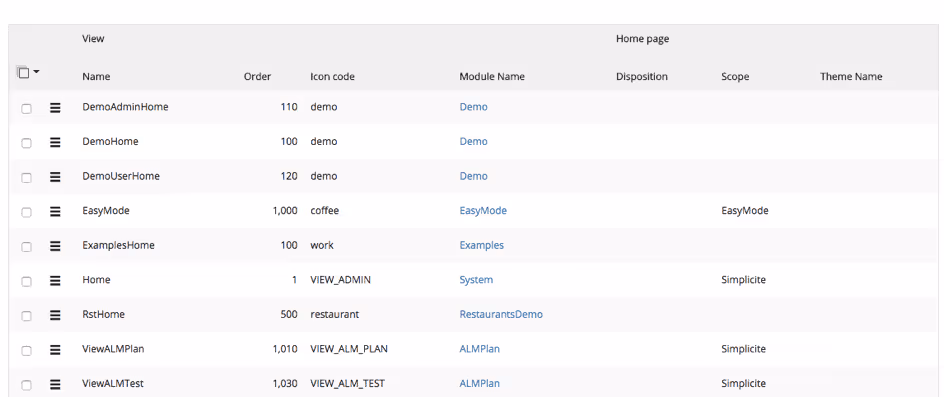Sort by the Module Name column header

click(x=492, y=77)
